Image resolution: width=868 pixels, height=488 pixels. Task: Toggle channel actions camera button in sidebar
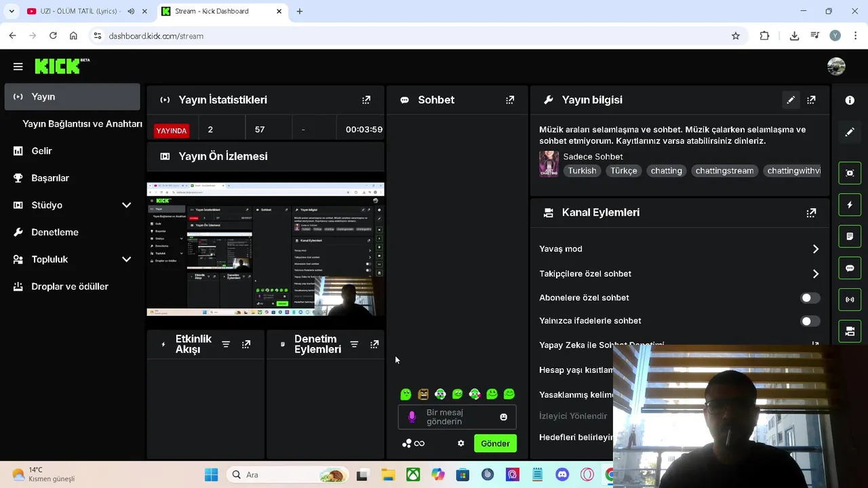(x=850, y=331)
